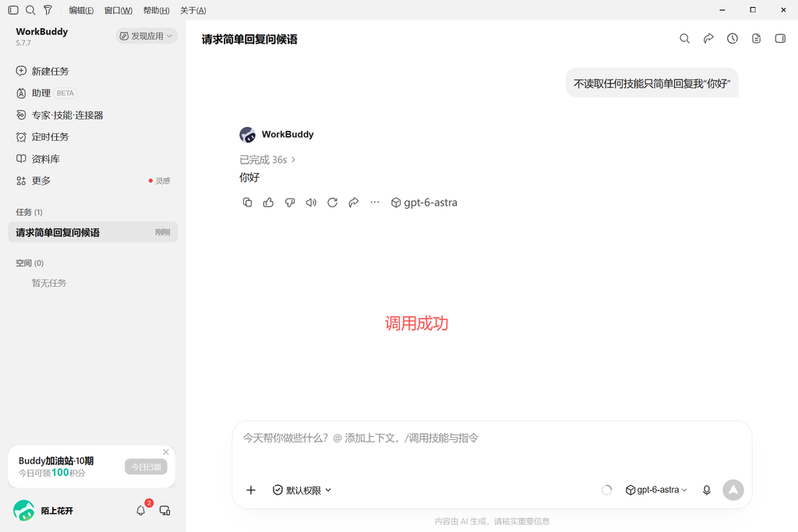Open history clock icon in header

[733, 39]
